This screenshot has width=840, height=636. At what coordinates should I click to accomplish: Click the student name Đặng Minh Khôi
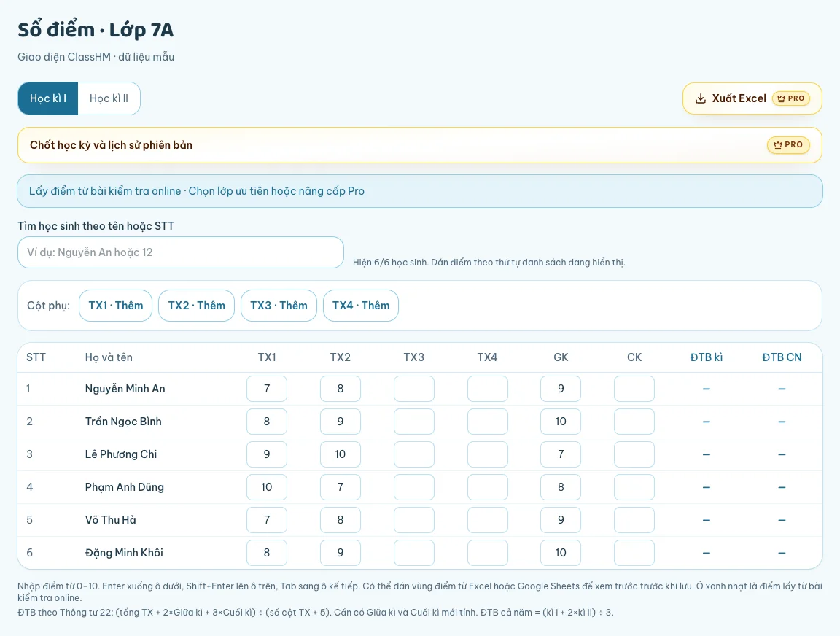(124, 552)
